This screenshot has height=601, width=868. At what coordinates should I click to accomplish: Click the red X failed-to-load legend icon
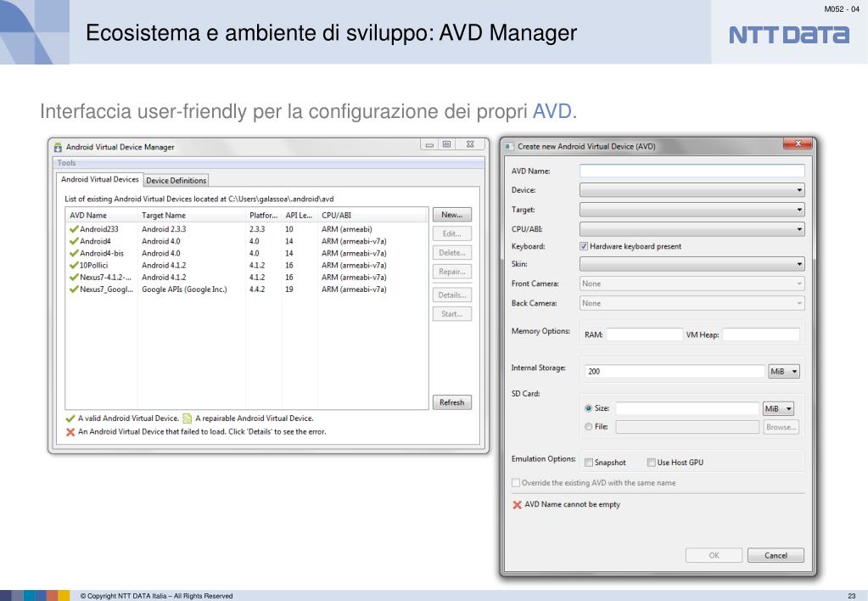70,432
